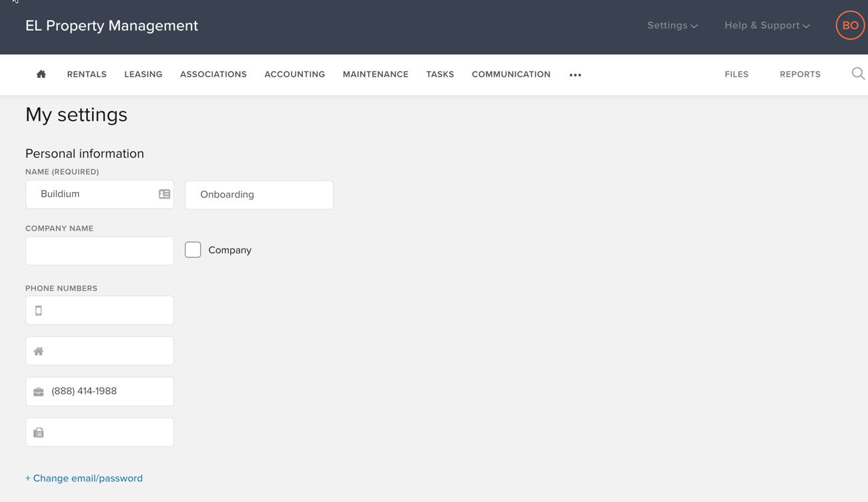Click the Company Name input field
Screen dimensions: 868x502
(x=100, y=251)
